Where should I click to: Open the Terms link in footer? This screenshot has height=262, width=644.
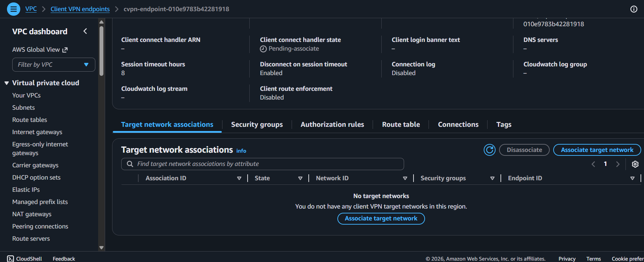pos(593,259)
